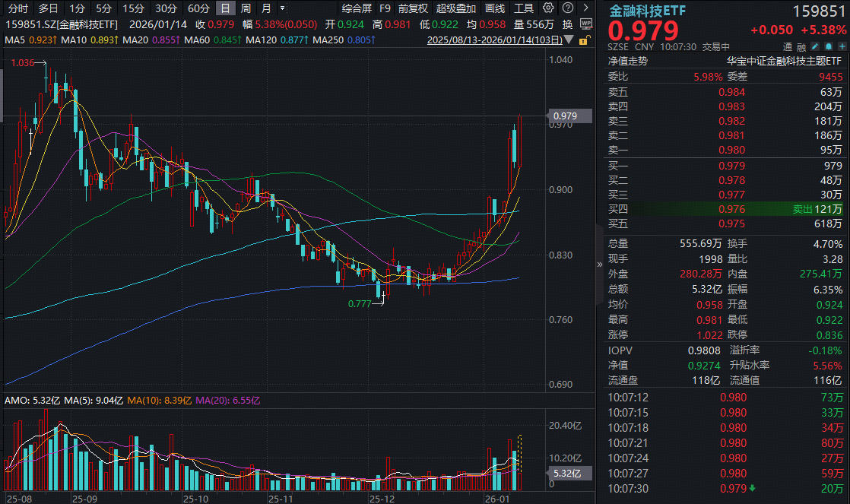The image size is (850, 504).
Task: Click the plus icon to add to watchlist
Action: (x=842, y=46)
